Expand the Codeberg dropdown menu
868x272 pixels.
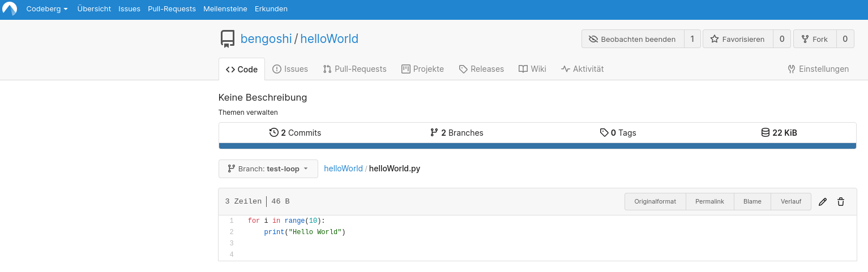47,9
